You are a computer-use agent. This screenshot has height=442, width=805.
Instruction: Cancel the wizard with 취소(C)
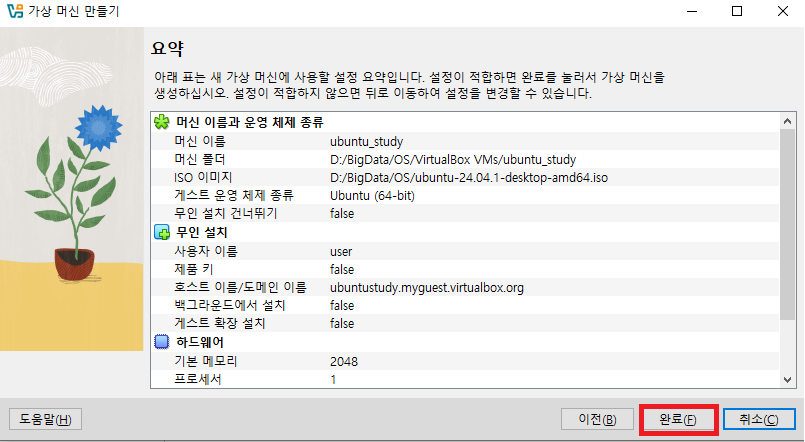coord(759,419)
